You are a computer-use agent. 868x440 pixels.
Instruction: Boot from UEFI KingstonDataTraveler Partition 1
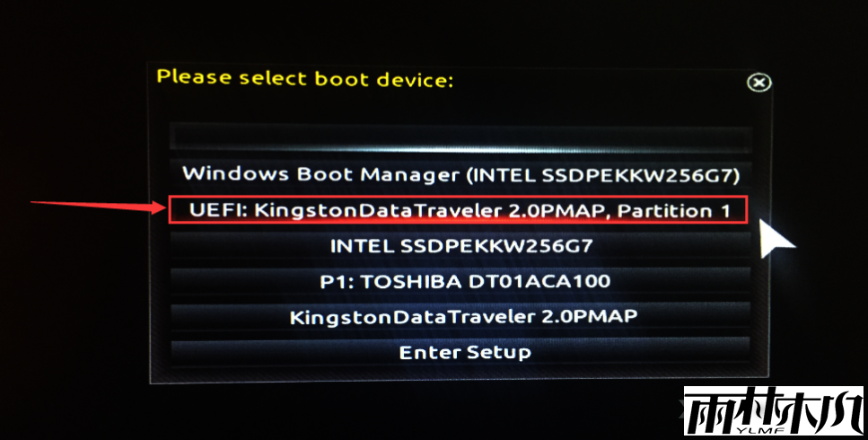(x=459, y=210)
